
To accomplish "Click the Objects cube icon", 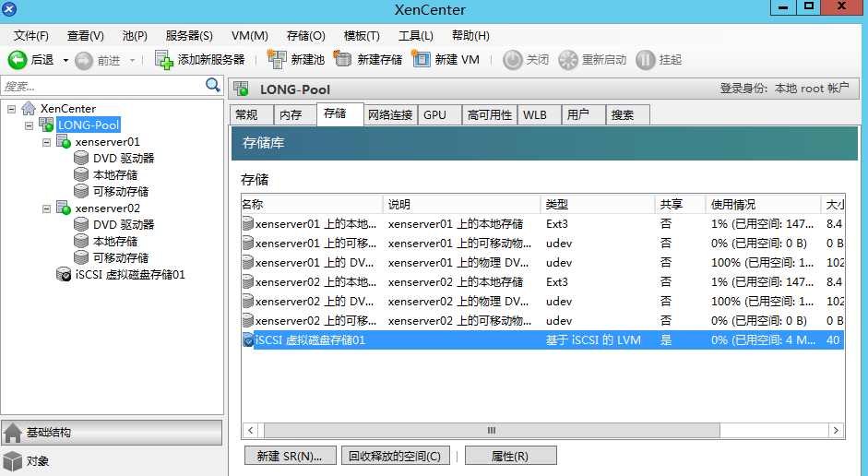I will (x=13, y=460).
